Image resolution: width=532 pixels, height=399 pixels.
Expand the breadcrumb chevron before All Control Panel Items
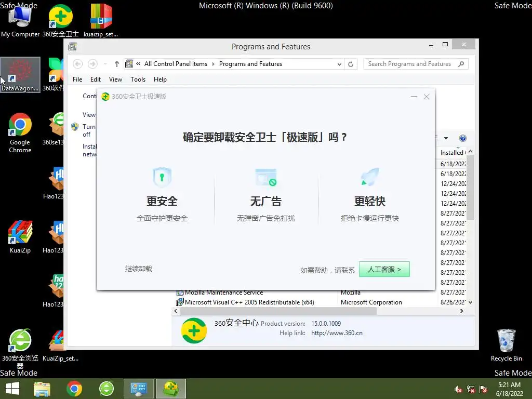click(x=138, y=64)
